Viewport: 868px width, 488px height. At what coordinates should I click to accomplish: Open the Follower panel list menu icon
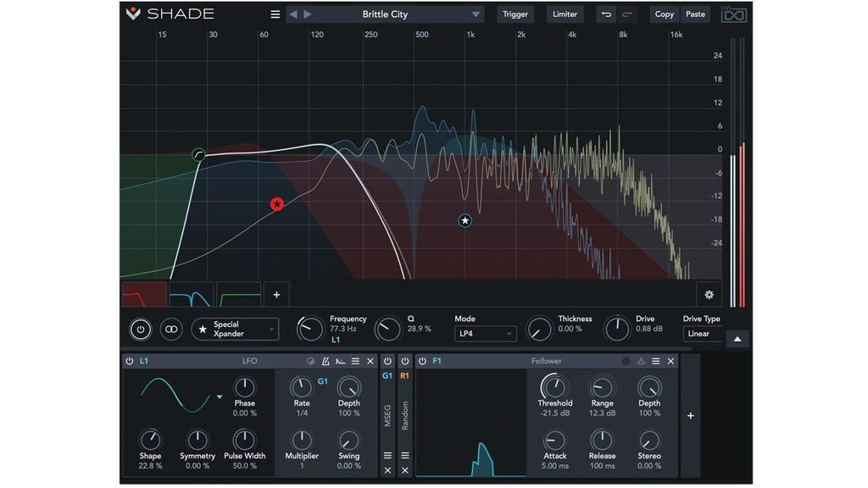(x=657, y=361)
